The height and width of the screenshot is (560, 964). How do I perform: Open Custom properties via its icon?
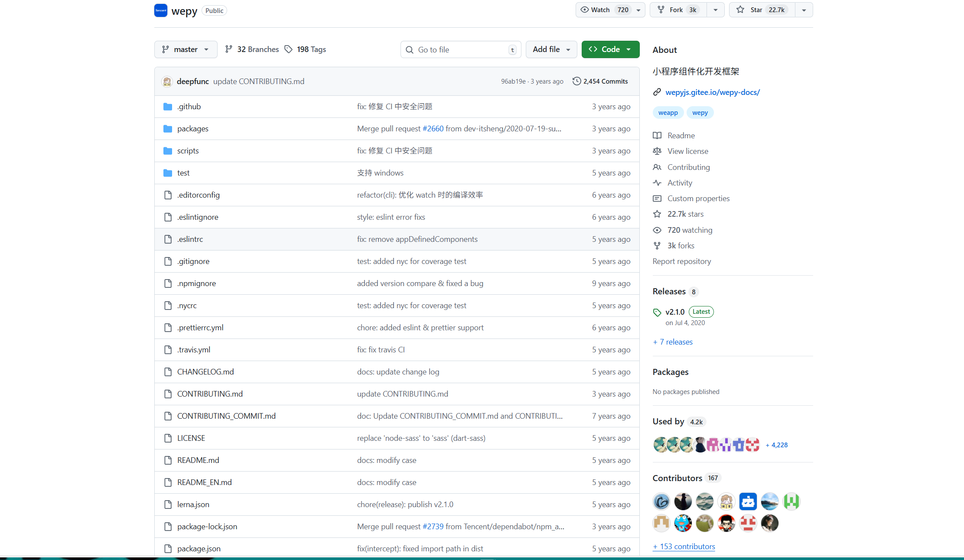pos(657,199)
